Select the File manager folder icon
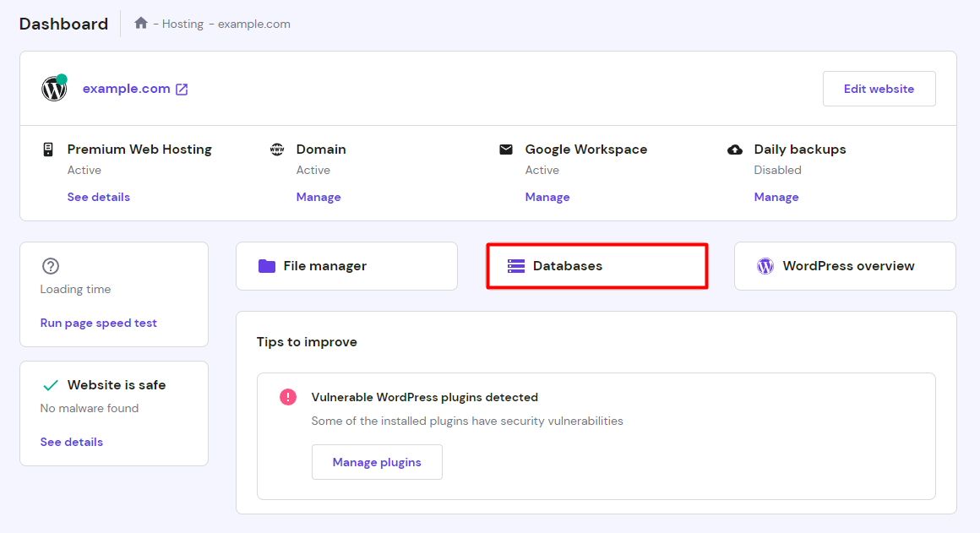 pos(265,265)
